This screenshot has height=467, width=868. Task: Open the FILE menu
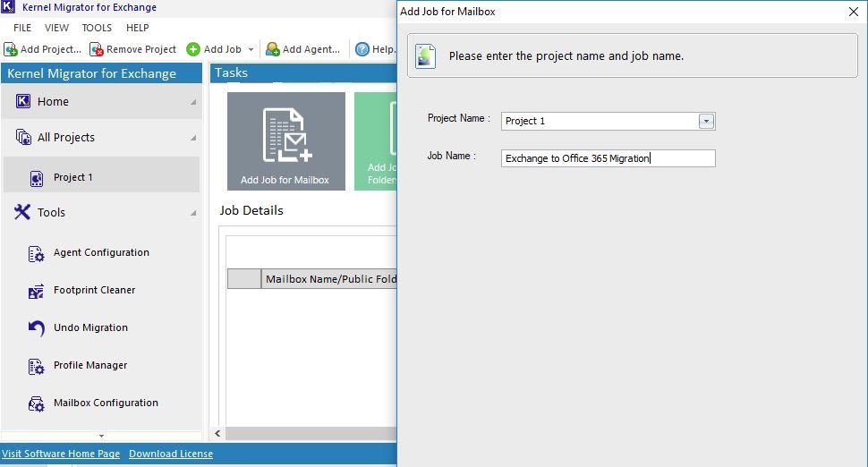22,28
